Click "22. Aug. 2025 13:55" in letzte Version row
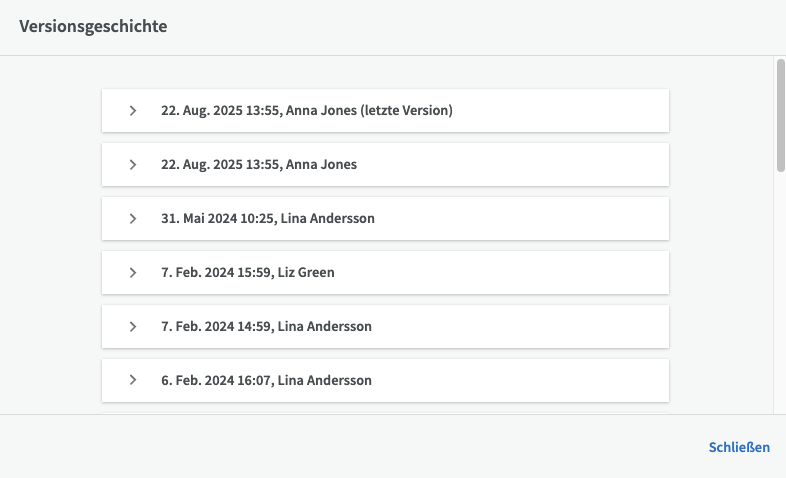The image size is (786, 478). pyautogui.click(x=220, y=111)
